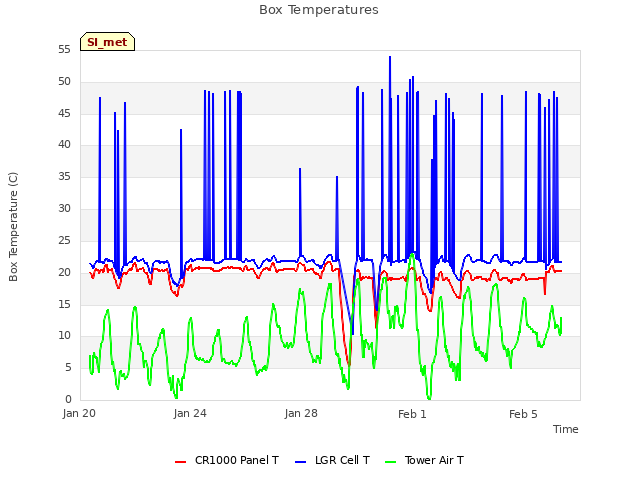Click the 20 y-axis tick label
Viewport: 640px width, 480px height.
[64, 272]
